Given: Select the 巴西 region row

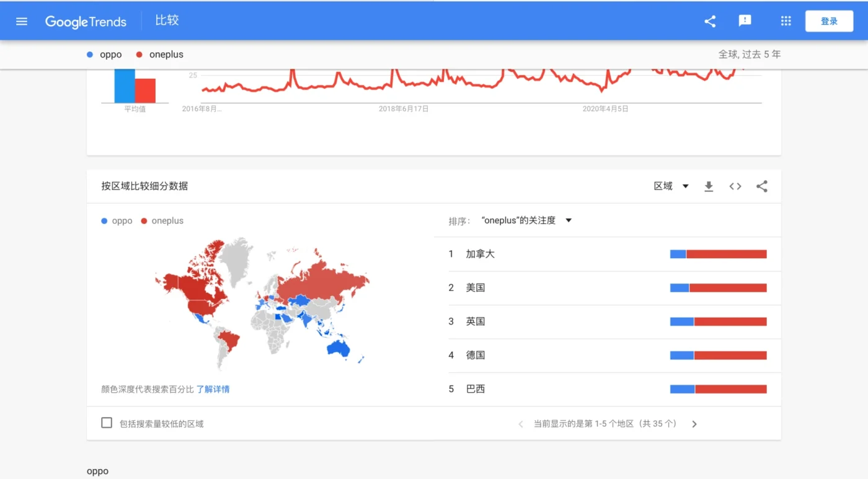Looking at the screenshot, I should click(x=476, y=389).
